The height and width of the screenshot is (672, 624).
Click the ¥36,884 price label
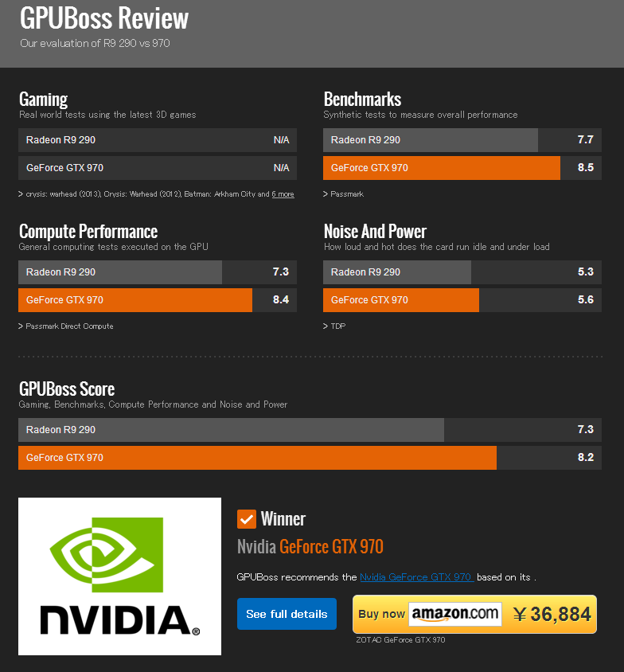tap(552, 614)
